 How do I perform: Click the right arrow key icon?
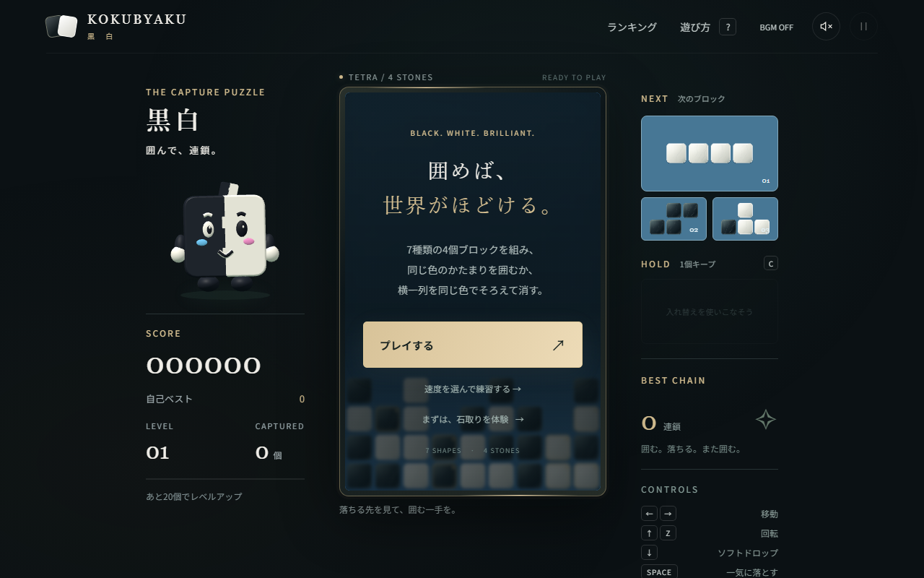(x=668, y=514)
